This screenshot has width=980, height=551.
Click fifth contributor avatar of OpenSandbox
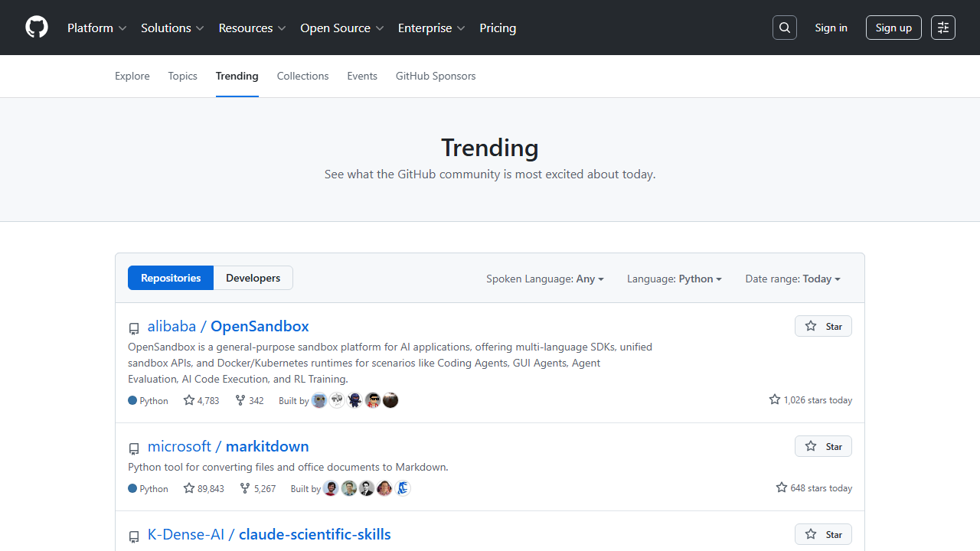coord(390,400)
